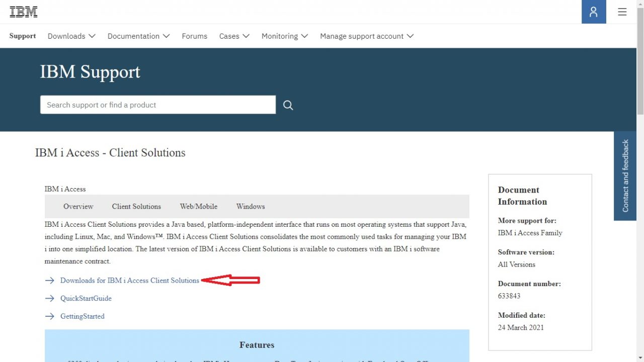The width and height of the screenshot is (644, 362).
Task: Click the arrow icon beside Downloads for IBM i Access
Action: [50, 280]
